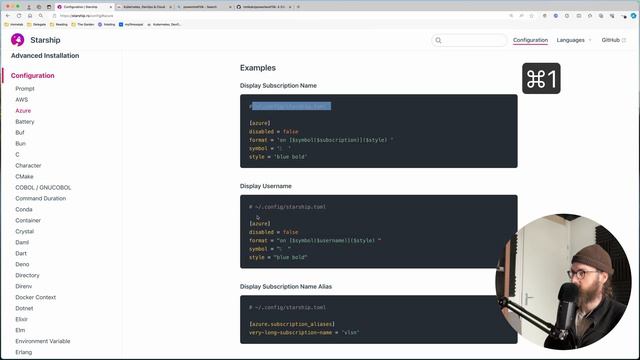The height and width of the screenshot is (360, 640).
Task: Select Elixir in the sidebar
Action: (22, 319)
